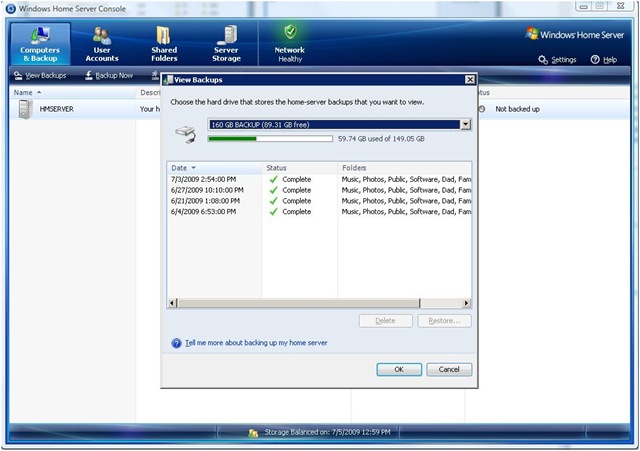Image resolution: width=640 pixels, height=451 pixels.
Task: Click checkmark of the 7/3/2009 backup
Action: click(273, 179)
